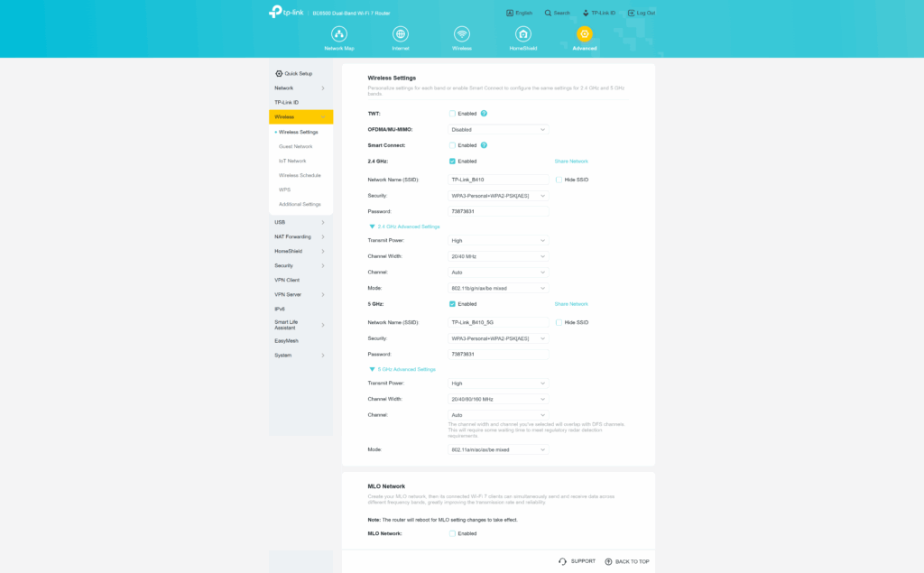Open the 2.4 GHz Transmit Power dropdown
Screen dimensions: 924x573
[x=498, y=241]
